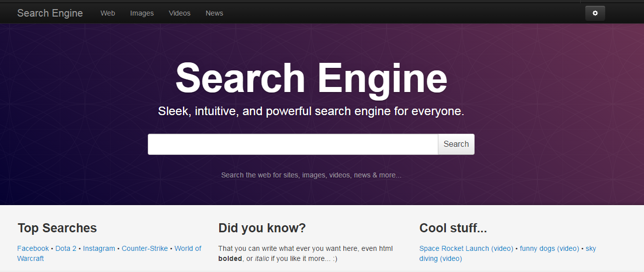Focus the main search input field
This screenshot has height=272, width=644.
pos(293,144)
